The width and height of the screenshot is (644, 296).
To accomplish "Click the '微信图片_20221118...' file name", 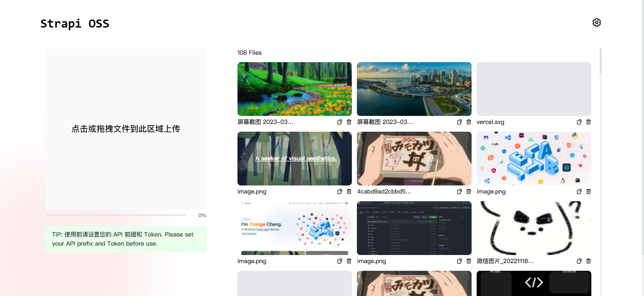I will pos(505,261).
